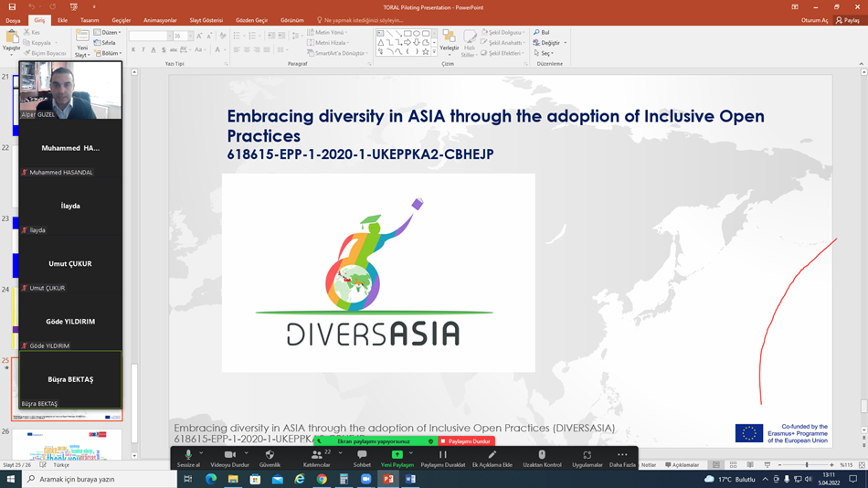
Task: Open the Sohbet chat icon
Action: pos(362,455)
